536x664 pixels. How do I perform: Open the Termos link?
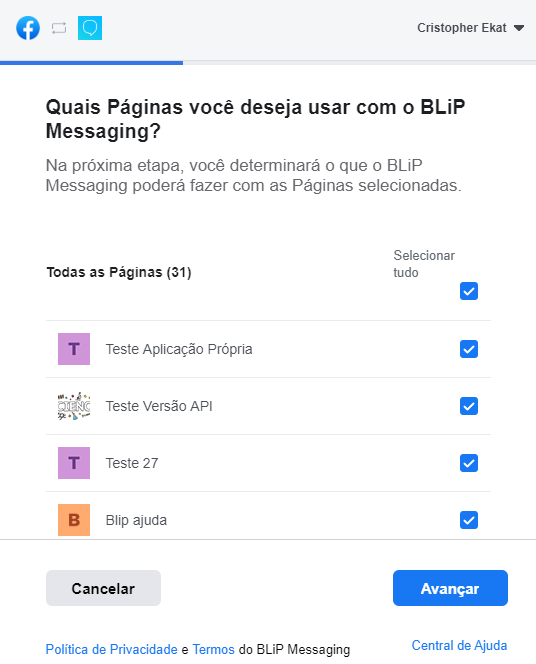click(213, 649)
